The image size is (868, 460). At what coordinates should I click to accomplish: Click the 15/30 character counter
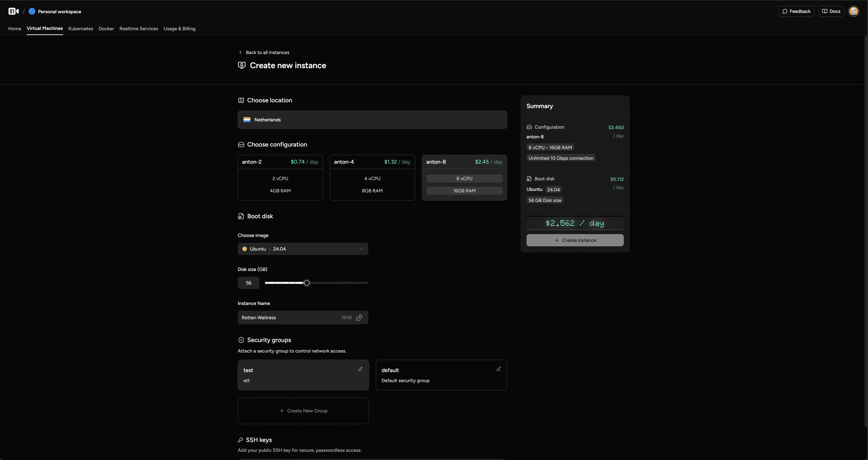(346, 318)
